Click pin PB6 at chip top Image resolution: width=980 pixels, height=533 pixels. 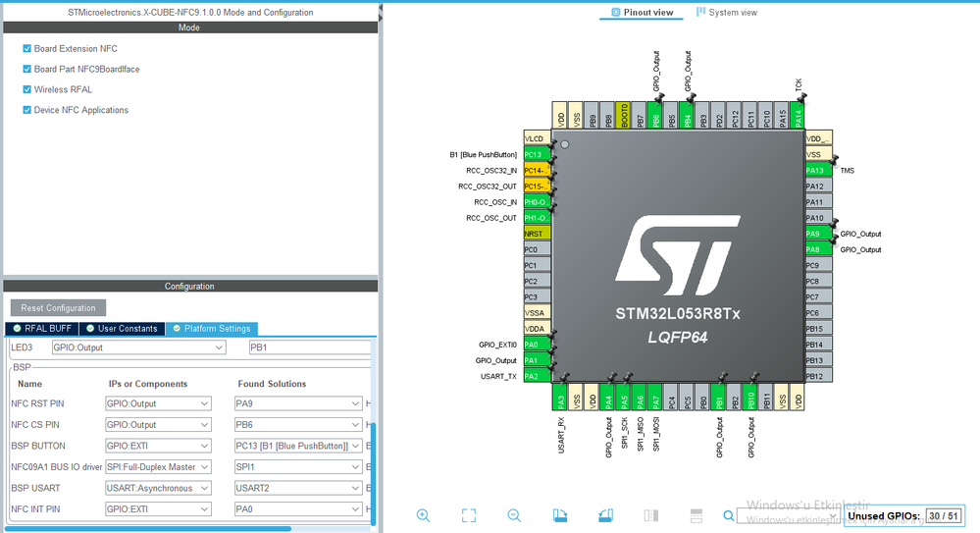(x=654, y=115)
